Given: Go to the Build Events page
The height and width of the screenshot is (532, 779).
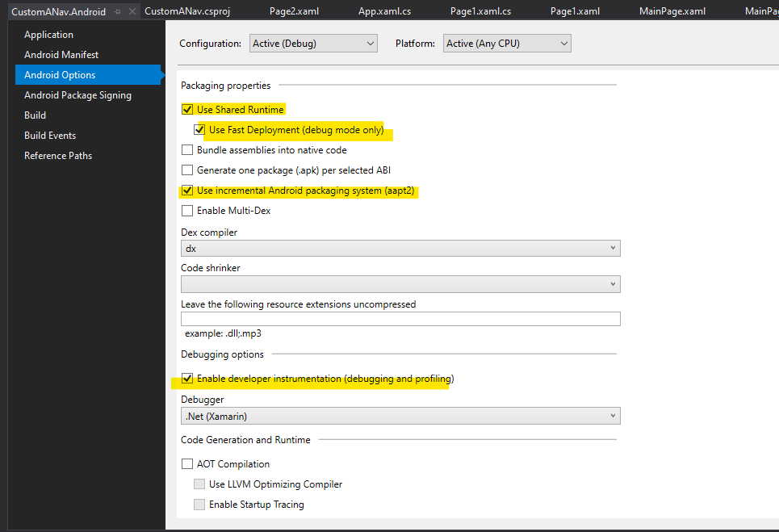Looking at the screenshot, I should click(50, 136).
